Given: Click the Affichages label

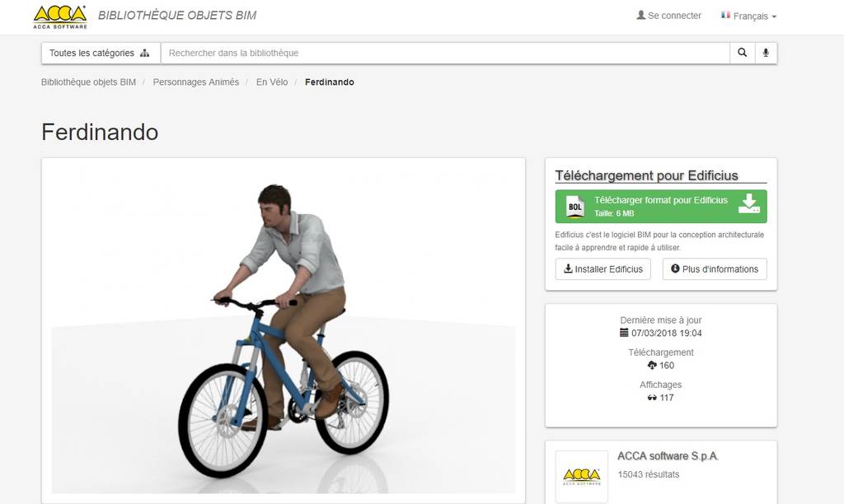Looking at the screenshot, I should click(x=660, y=385).
